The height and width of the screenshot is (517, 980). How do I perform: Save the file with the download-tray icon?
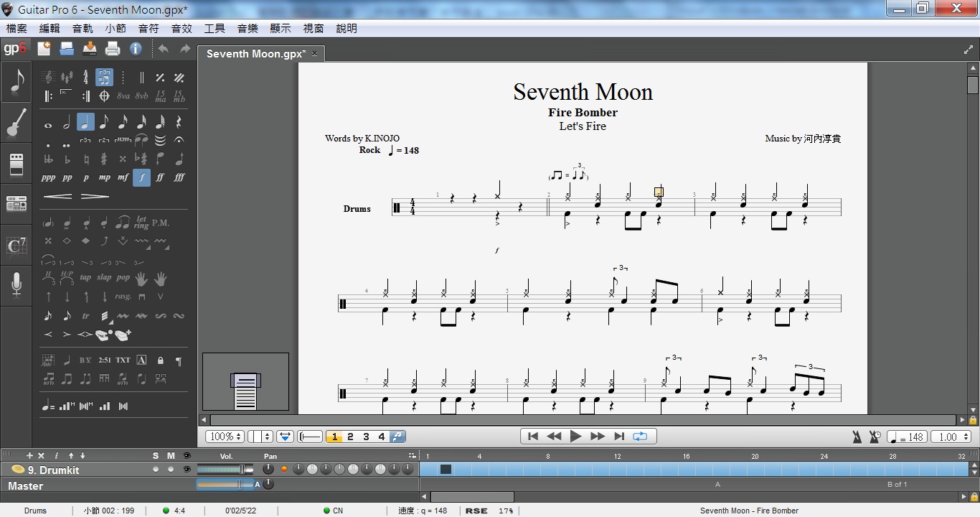click(90, 49)
